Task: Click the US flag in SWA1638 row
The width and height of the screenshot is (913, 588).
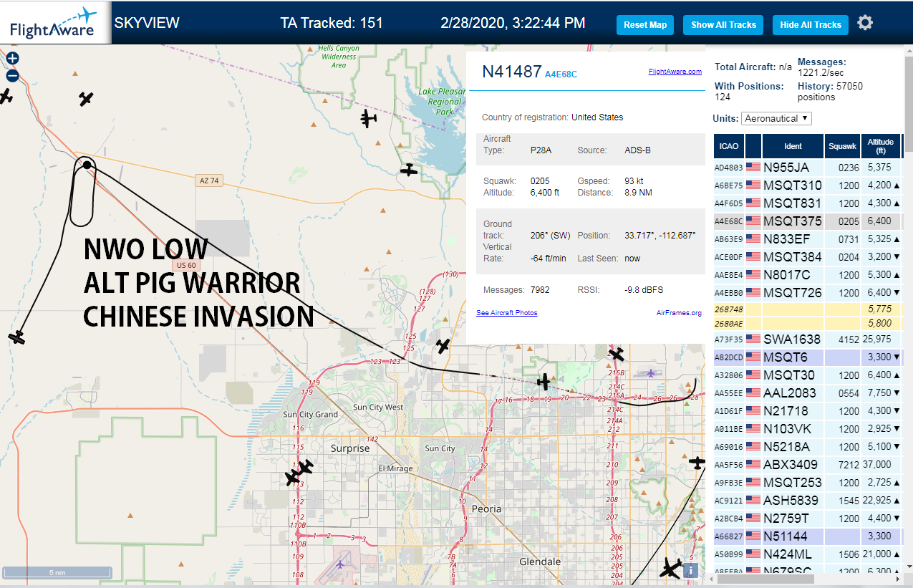Action: point(753,339)
